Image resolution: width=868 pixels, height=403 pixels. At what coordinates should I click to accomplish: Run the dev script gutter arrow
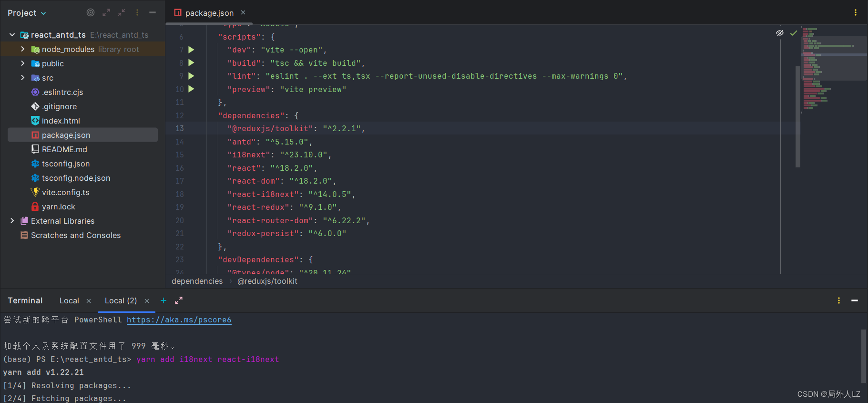(x=191, y=50)
